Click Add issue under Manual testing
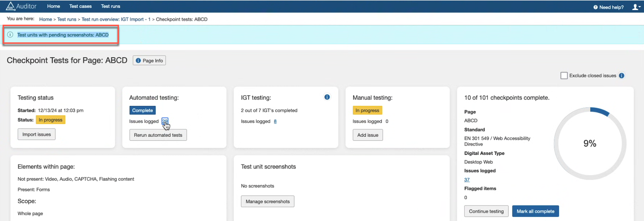 368,135
